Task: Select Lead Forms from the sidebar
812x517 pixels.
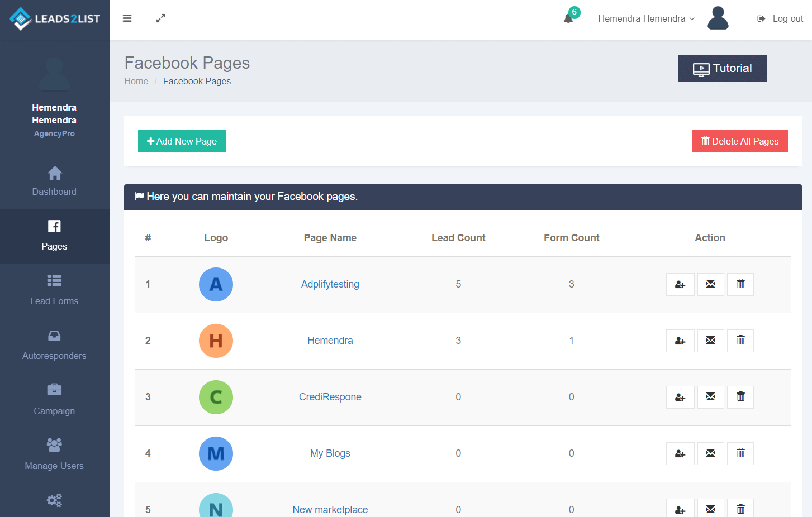Action: (54, 290)
